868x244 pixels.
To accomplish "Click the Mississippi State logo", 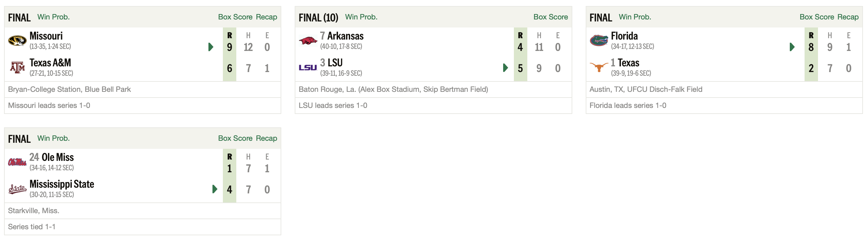I will (17, 189).
